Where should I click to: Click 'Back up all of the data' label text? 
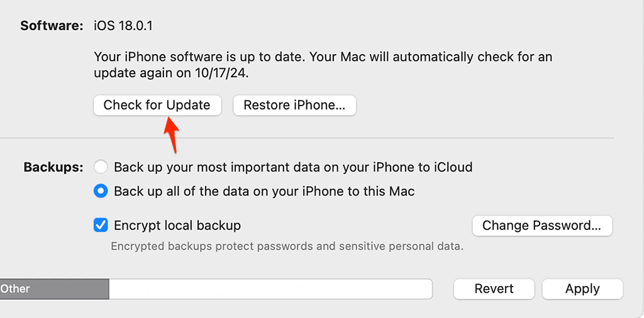coord(264,191)
